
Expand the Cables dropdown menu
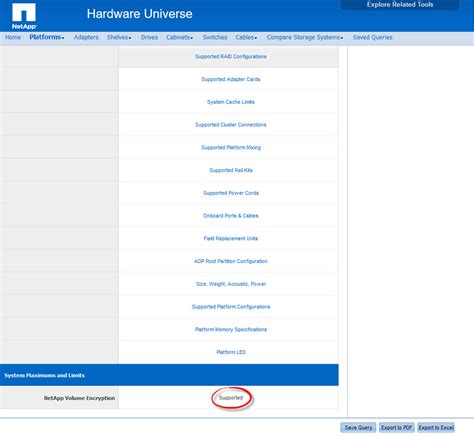pos(246,37)
